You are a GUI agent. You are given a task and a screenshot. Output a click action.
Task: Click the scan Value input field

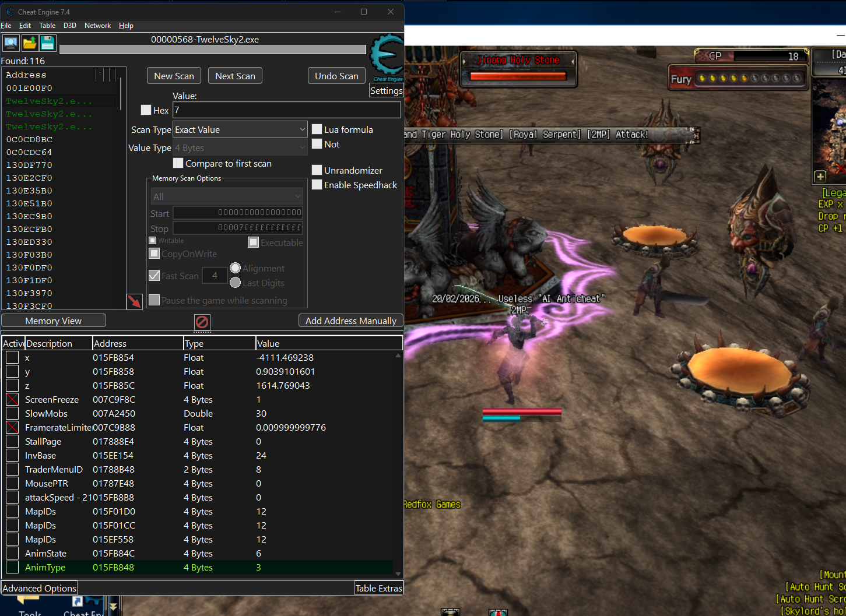point(287,110)
